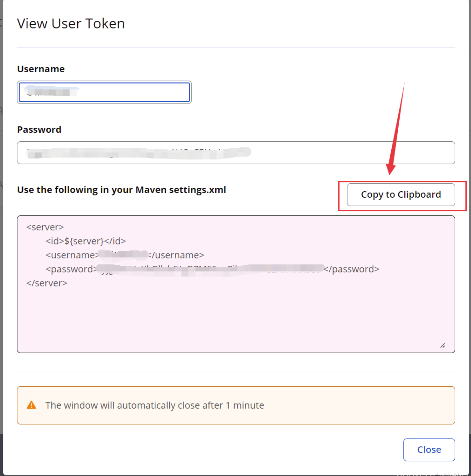The image size is (471, 476).
Task: Click the Password token field
Action: pyautogui.click(x=236, y=153)
